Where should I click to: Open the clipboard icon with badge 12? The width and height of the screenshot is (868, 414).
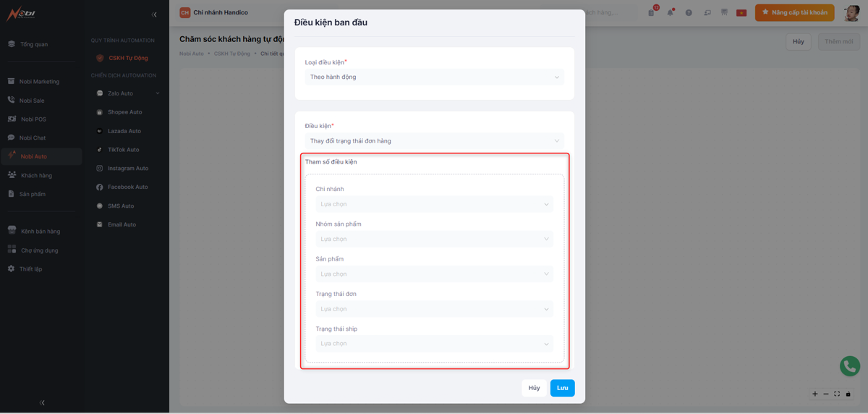651,12
